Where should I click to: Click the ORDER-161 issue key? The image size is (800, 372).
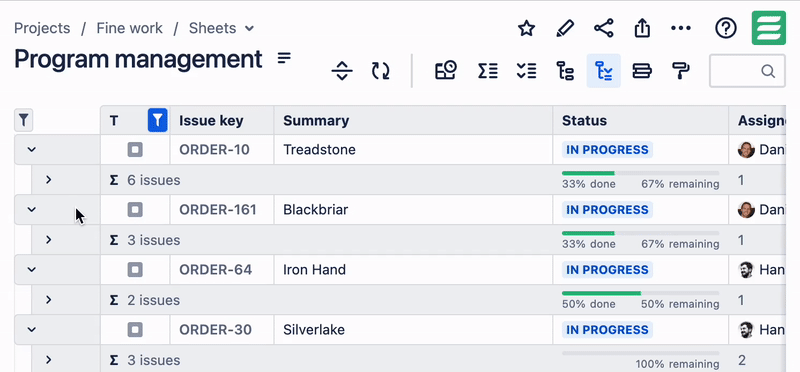[218, 210]
